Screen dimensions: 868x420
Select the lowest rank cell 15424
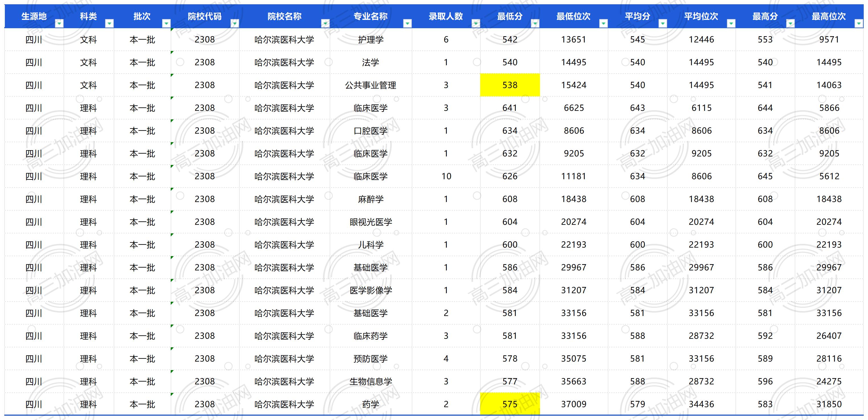(x=574, y=85)
